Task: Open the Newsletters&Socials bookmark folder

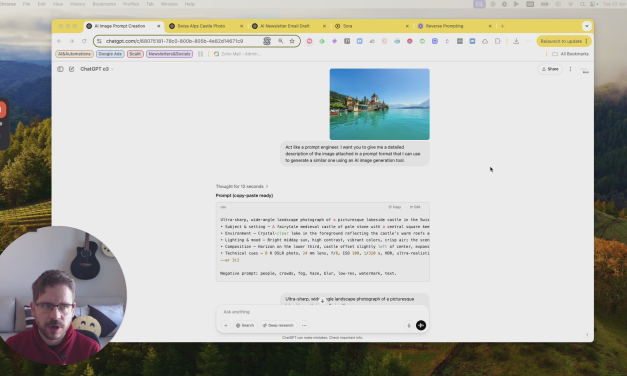Action: click(170, 54)
